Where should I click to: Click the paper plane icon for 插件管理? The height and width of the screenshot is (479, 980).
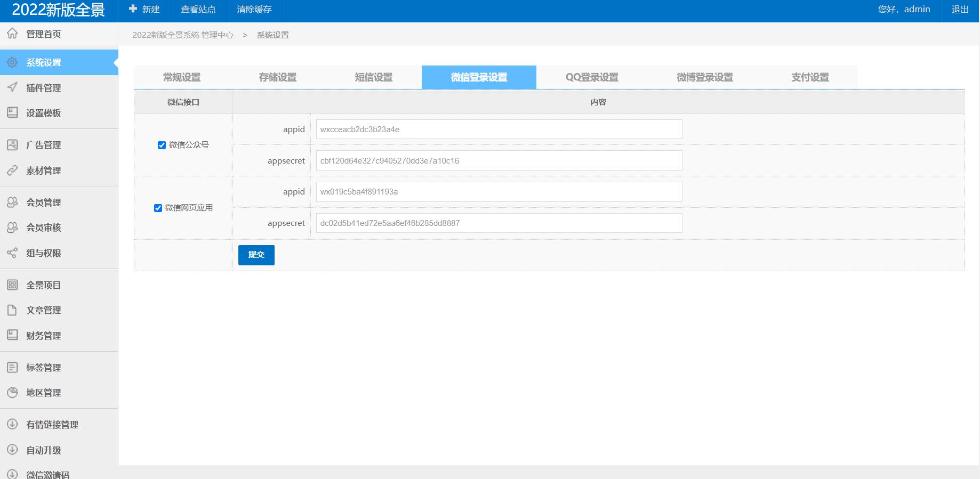[12, 87]
